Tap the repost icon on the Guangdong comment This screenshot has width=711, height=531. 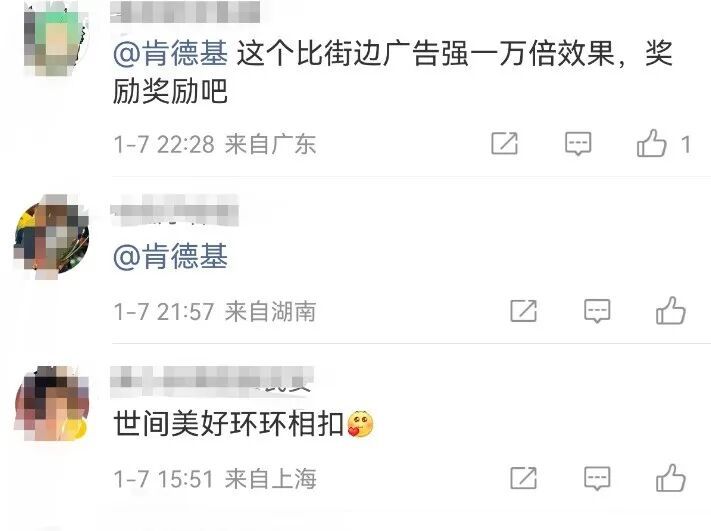click(504, 144)
